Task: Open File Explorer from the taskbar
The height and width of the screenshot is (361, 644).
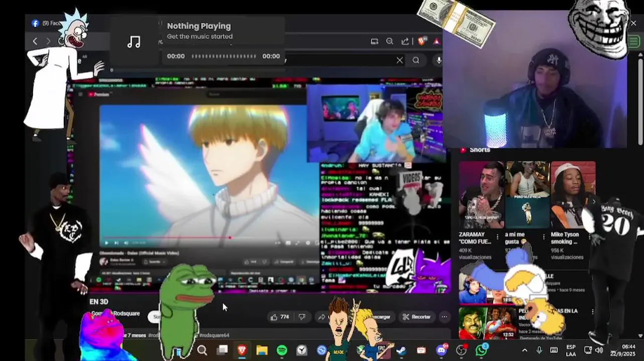Action: (x=262, y=350)
